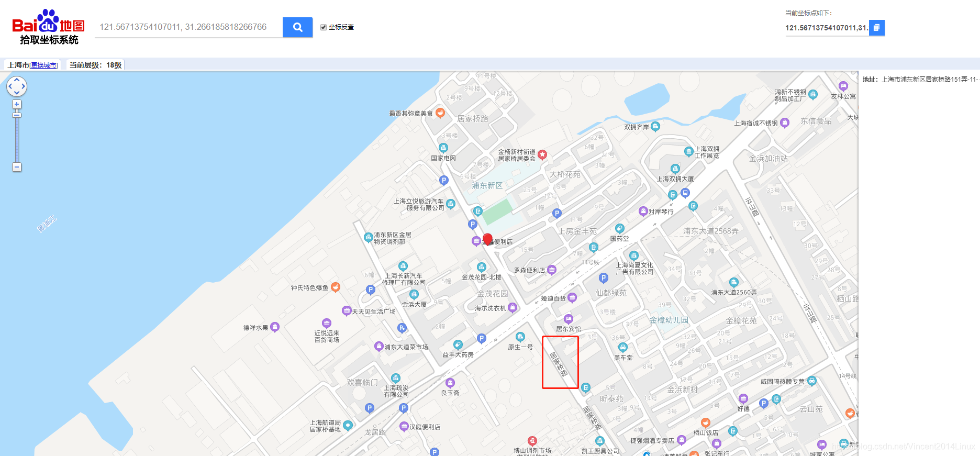Image resolution: width=980 pixels, height=456 pixels.
Task: Select the 上海宿诚不锈钢 shop icon
Action: tap(785, 123)
